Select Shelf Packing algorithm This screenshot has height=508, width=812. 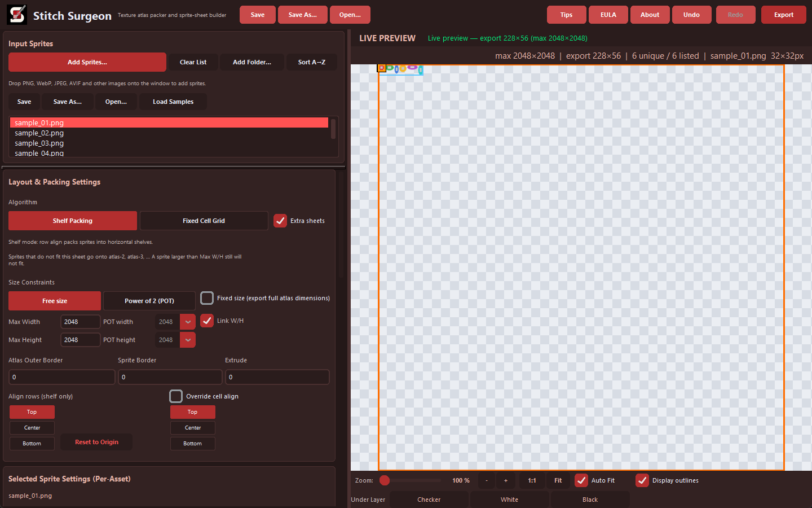pos(73,221)
